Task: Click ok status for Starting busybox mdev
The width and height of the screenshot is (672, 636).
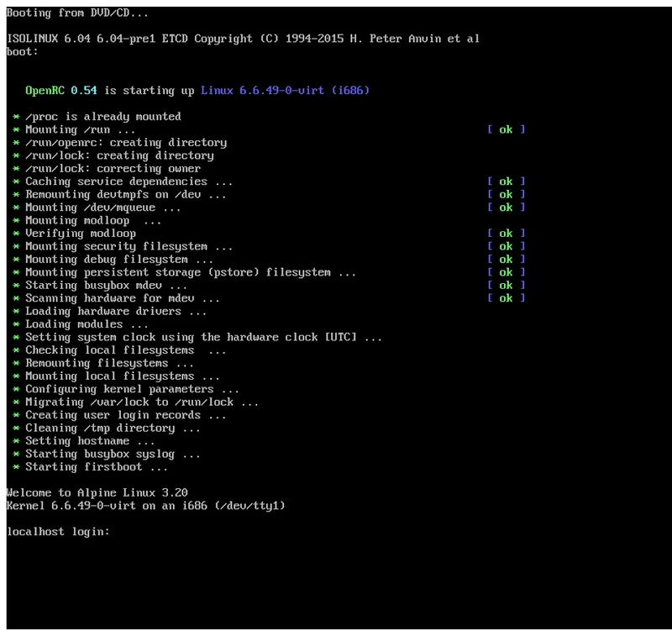Action: pyautogui.click(x=507, y=286)
